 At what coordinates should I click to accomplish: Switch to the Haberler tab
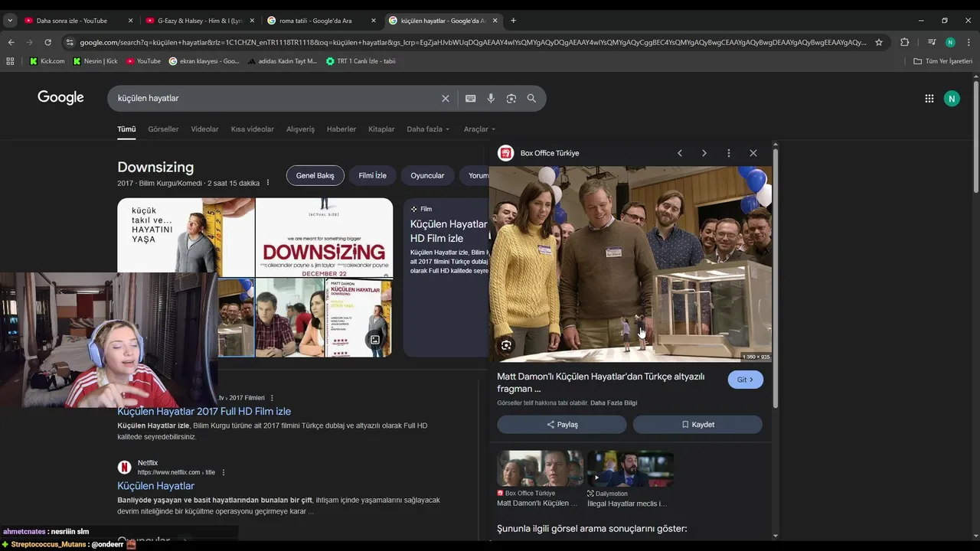click(341, 129)
